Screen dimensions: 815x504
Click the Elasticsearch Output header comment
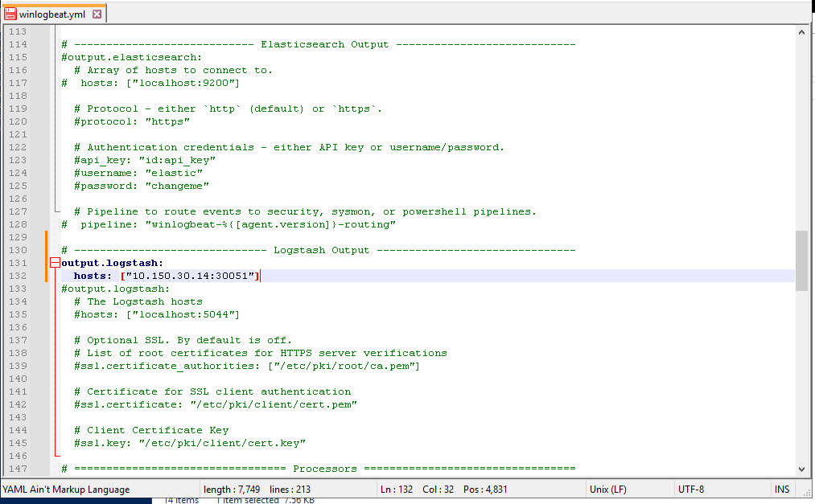coord(318,45)
